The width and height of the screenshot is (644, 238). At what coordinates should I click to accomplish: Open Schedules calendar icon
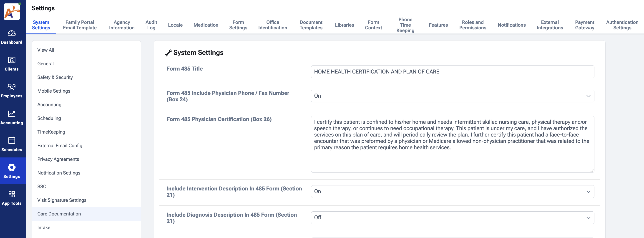pos(12,140)
